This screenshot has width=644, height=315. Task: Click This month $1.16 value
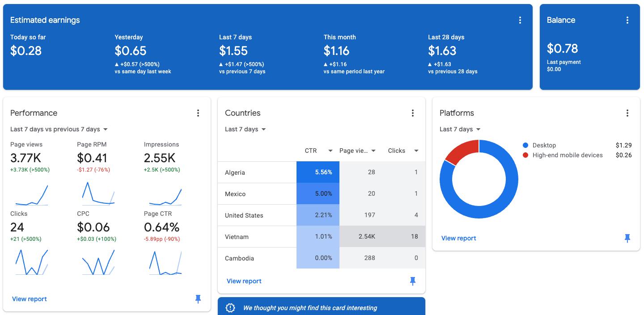point(337,51)
